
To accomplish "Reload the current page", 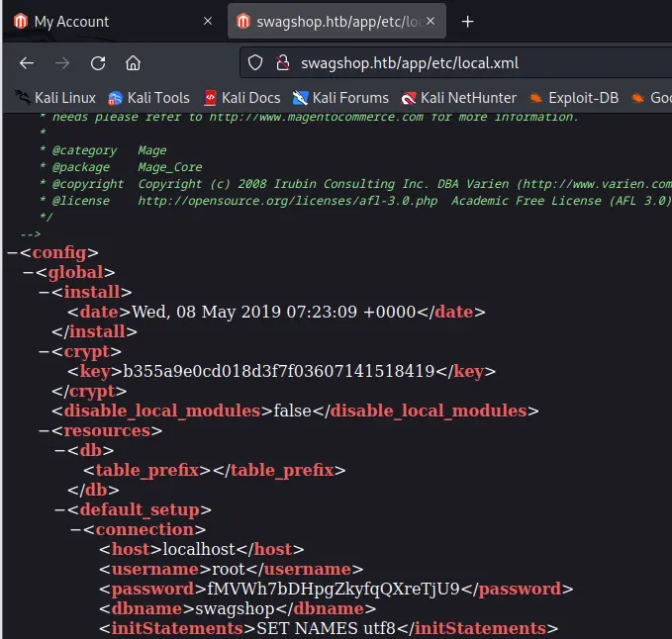I will pyautogui.click(x=98, y=63).
